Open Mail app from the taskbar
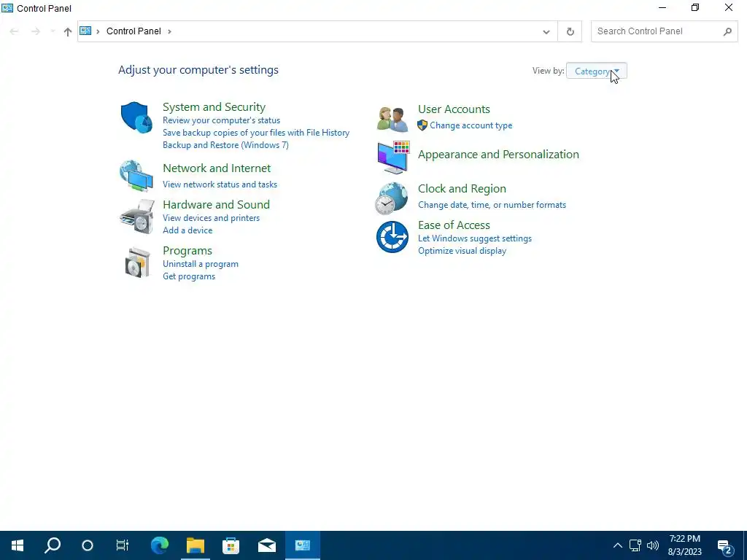 [x=267, y=545]
